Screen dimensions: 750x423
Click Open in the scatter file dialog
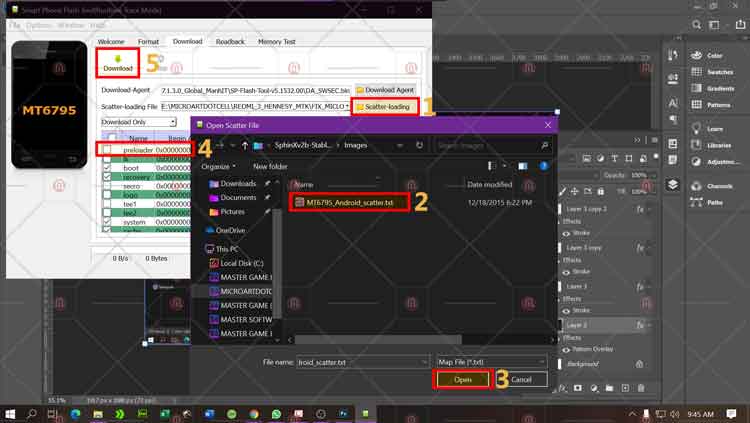[x=463, y=379]
